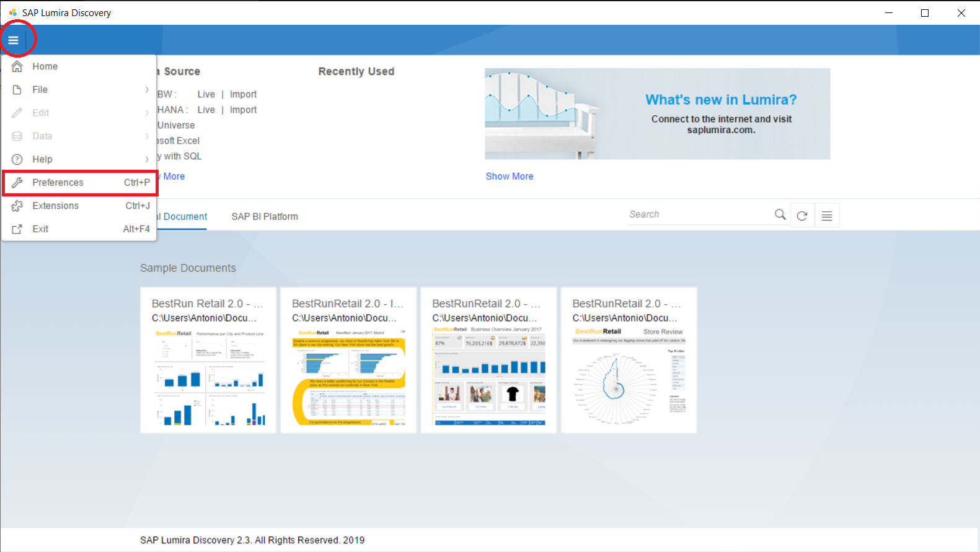
Task: Click the refresh documents icon
Action: pyautogui.click(x=802, y=216)
